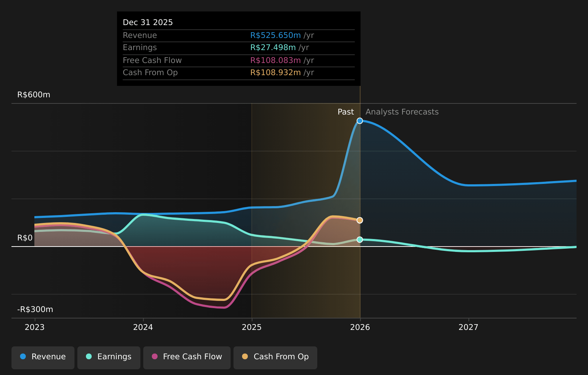Select the Cash From Op value R$108.932m

[275, 73]
